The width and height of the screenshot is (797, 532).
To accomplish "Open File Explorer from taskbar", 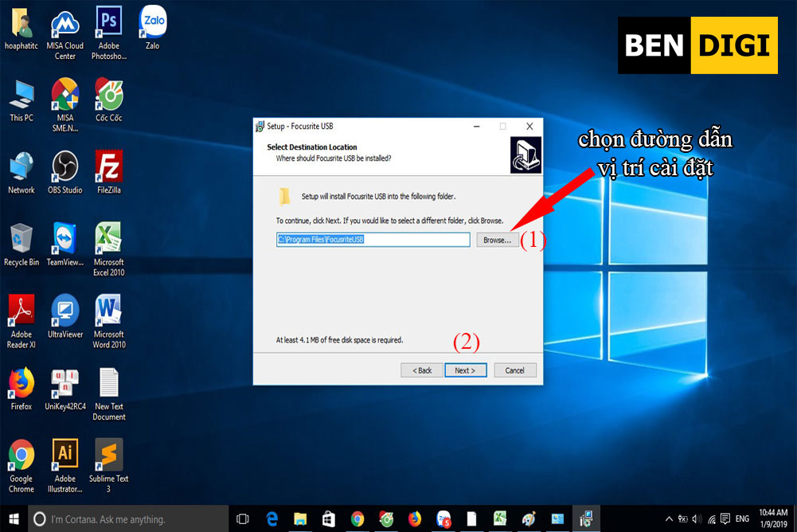I will pyautogui.click(x=300, y=518).
